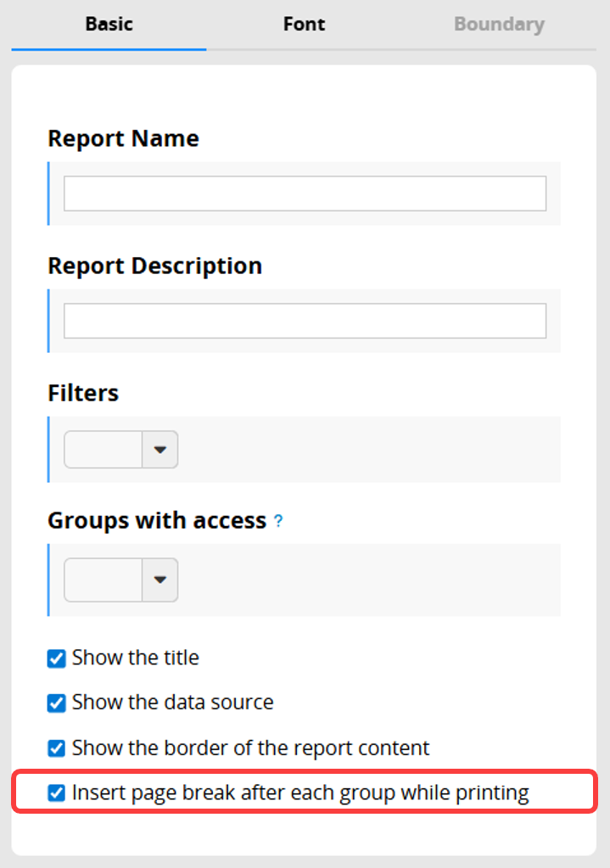Click the Filters combo box value area

pyautogui.click(x=104, y=450)
